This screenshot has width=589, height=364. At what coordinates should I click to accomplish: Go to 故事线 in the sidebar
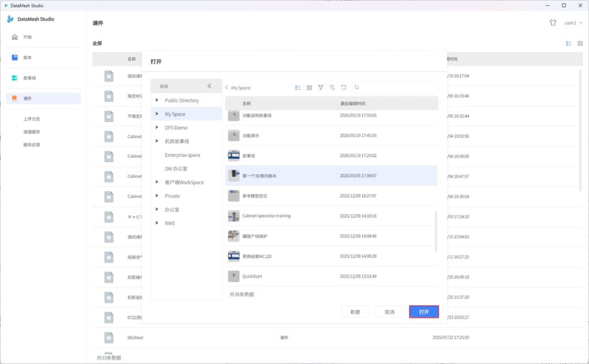point(29,78)
